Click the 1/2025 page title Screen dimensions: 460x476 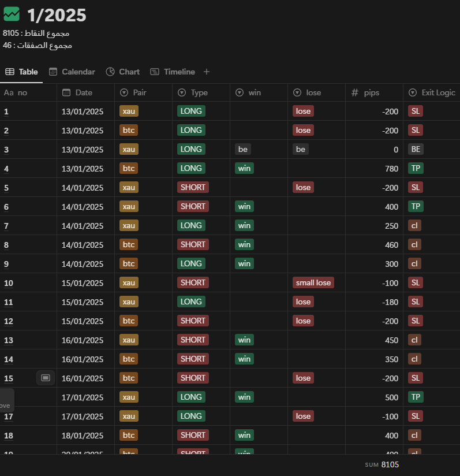tap(57, 15)
